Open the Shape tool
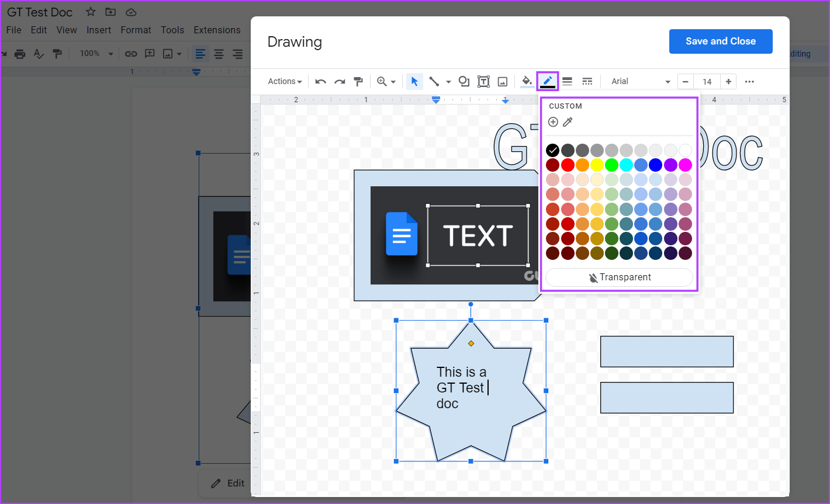The image size is (830, 504). click(464, 81)
